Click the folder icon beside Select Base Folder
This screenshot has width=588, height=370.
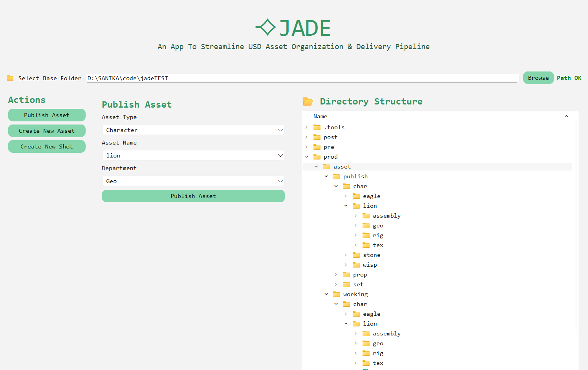tap(10, 78)
